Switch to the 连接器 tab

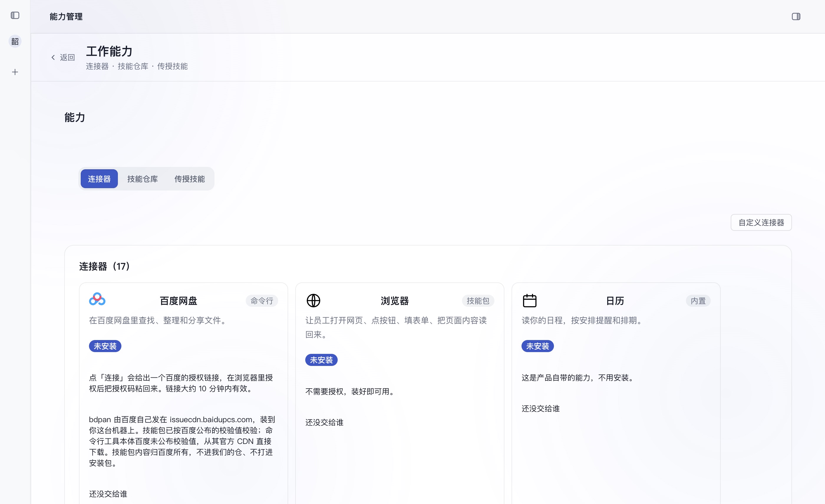point(99,179)
